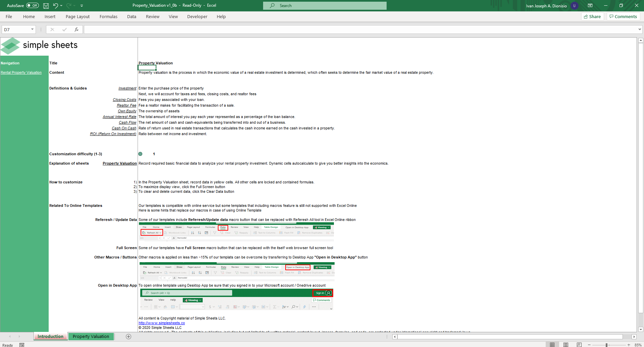Click the Save icon in title bar

point(46,6)
